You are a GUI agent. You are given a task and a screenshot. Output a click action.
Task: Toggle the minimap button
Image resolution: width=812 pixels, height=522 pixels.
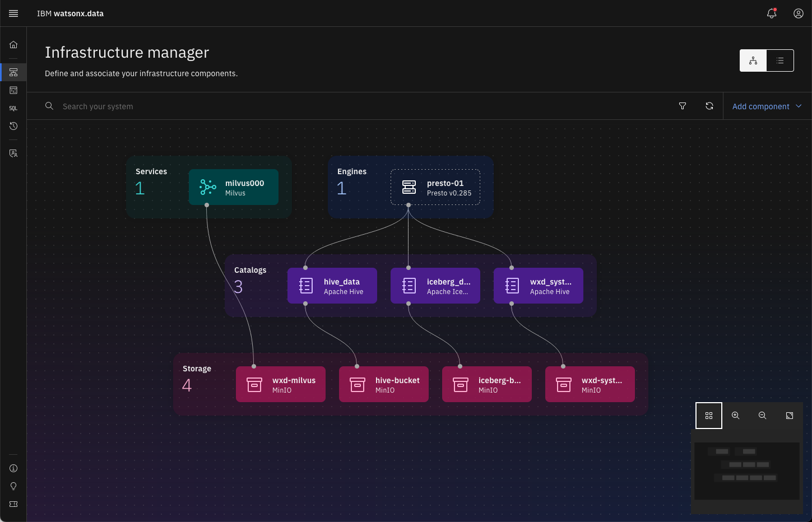coord(709,416)
